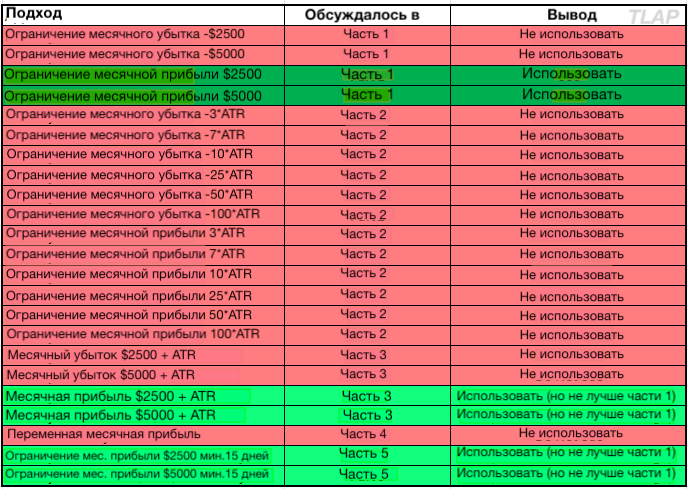Viewport: 688px width, 489px height.
Task: Select cell "Месячный убыток $5000 + ATR"
Action: [x=144, y=375]
